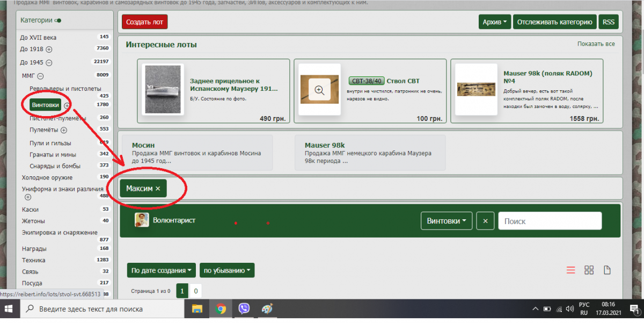Clear category filter with the × button

(x=485, y=221)
